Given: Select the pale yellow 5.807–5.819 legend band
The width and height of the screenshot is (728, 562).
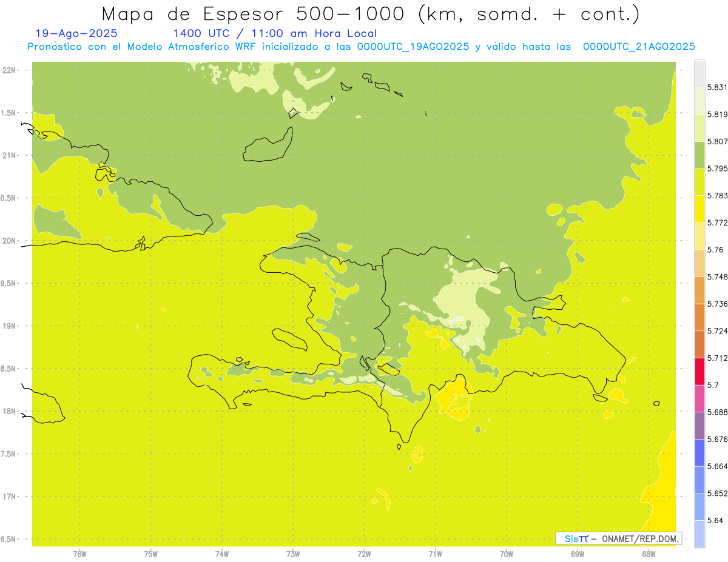Looking at the screenshot, I should [699, 127].
